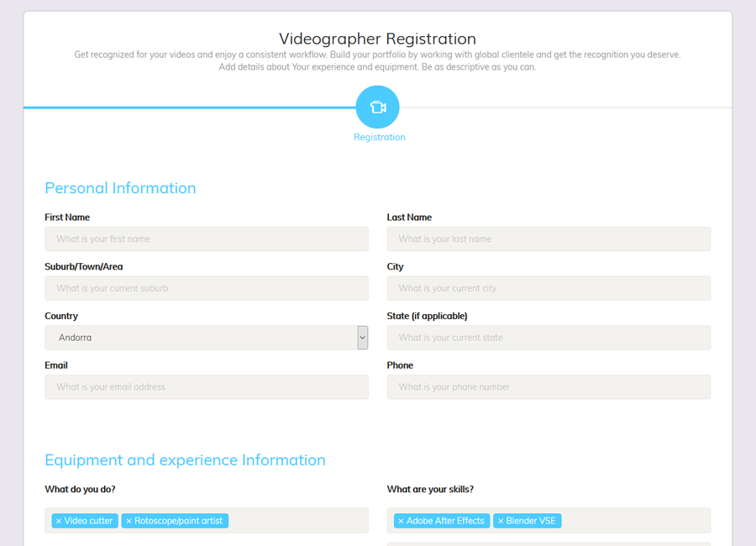This screenshot has height=546, width=756.
Task: Remove the "Blender VSE" skill tag
Action: click(x=502, y=520)
